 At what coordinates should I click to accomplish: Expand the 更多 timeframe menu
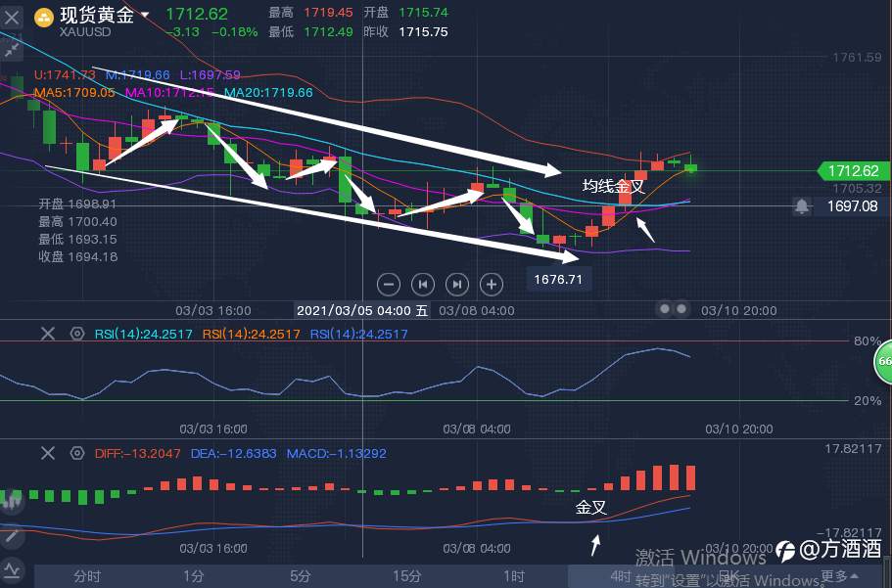[x=840, y=576]
